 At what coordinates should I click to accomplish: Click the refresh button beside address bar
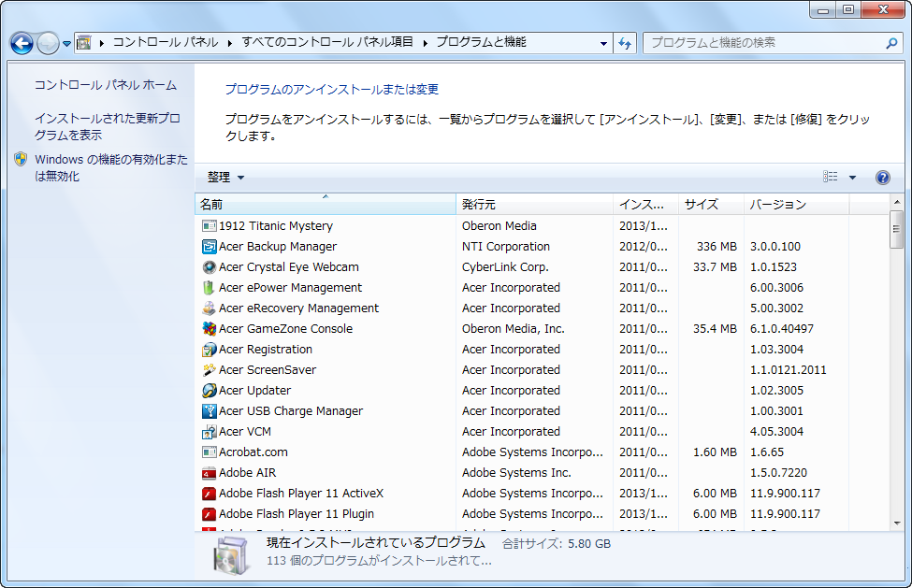(625, 43)
